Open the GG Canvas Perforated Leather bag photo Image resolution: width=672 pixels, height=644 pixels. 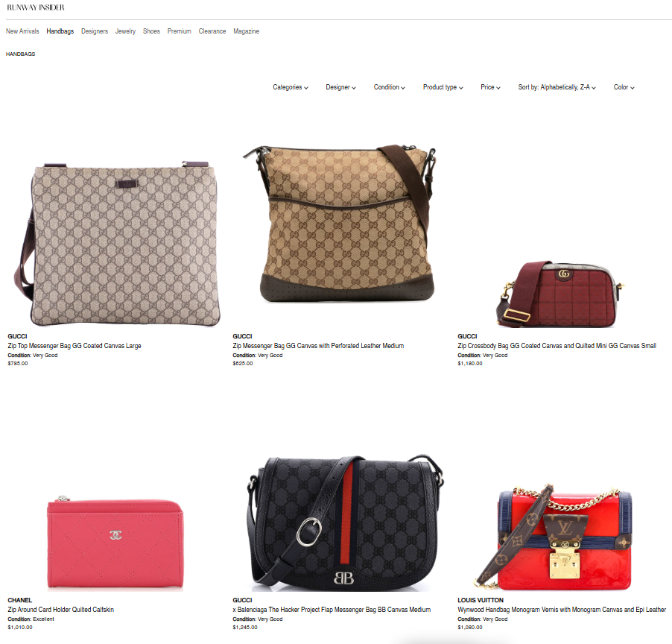[x=340, y=223]
